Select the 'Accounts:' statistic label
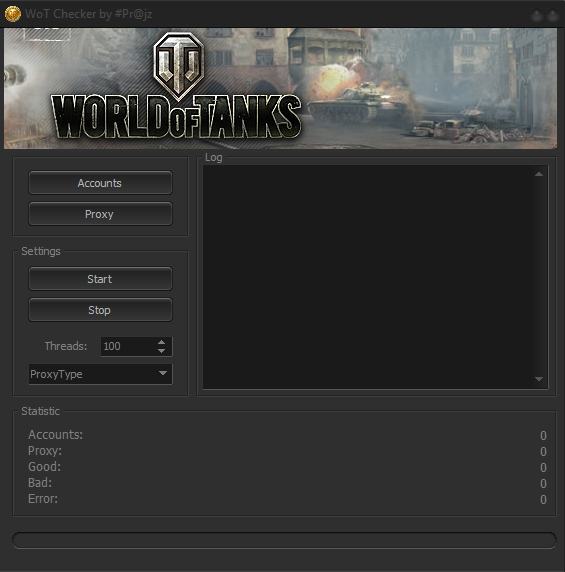This screenshot has height=572, width=565. (x=55, y=435)
